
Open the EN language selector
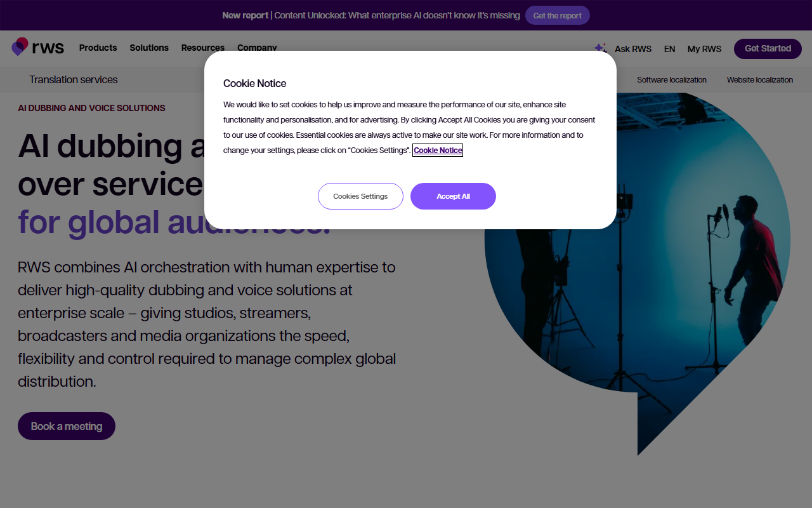point(669,49)
